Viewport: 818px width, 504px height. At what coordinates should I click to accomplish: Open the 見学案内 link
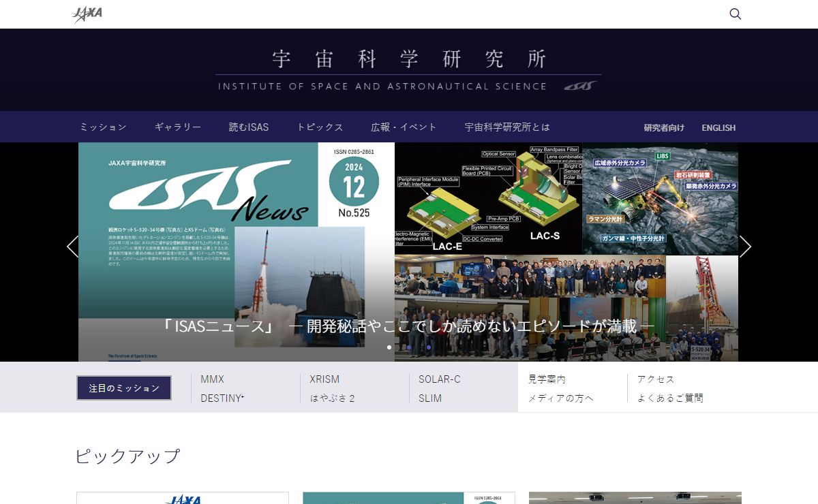point(547,379)
